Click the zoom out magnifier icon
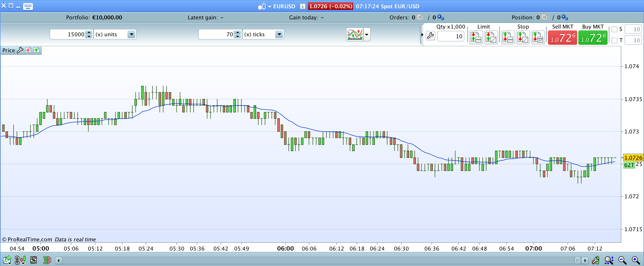This screenshot has height=266, width=644. (x=622, y=260)
